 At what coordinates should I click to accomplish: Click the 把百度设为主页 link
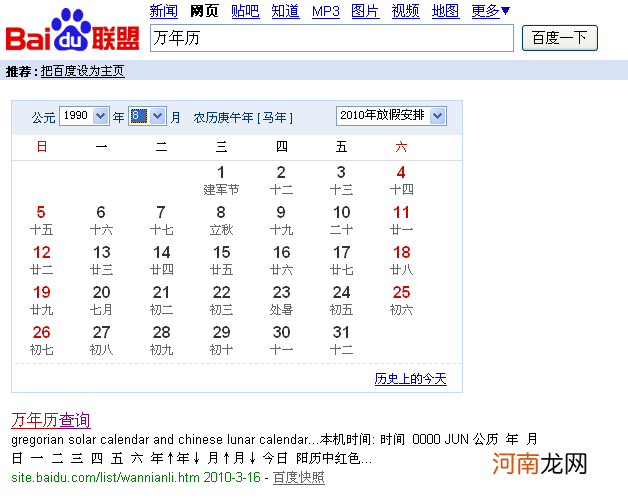tap(82, 71)
